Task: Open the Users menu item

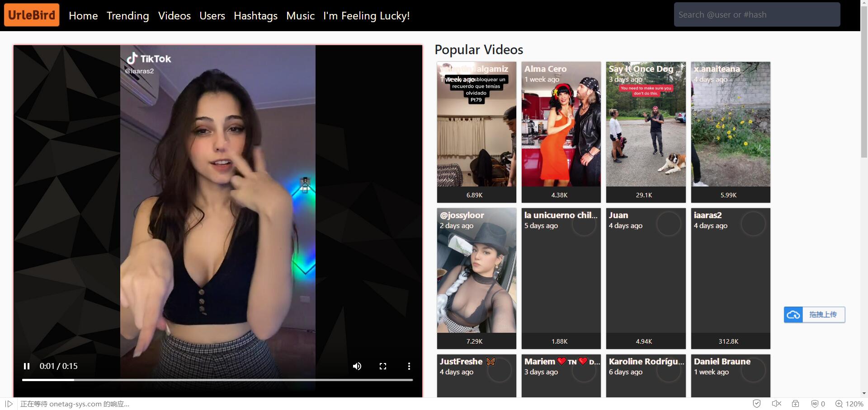Action: click(212, 16)
